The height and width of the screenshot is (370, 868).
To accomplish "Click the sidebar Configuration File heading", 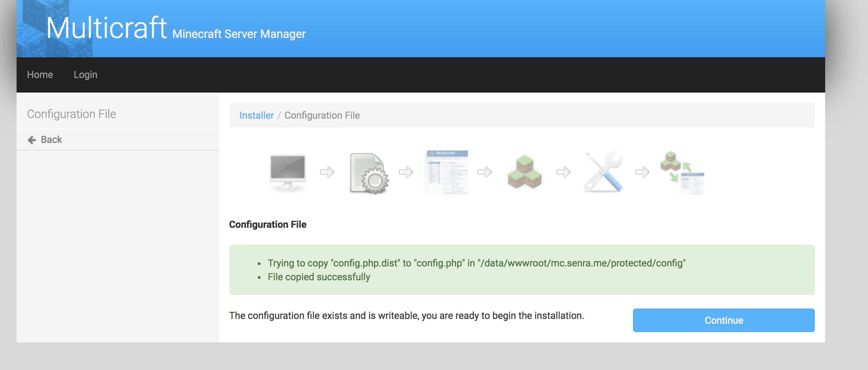I will 72,114.
